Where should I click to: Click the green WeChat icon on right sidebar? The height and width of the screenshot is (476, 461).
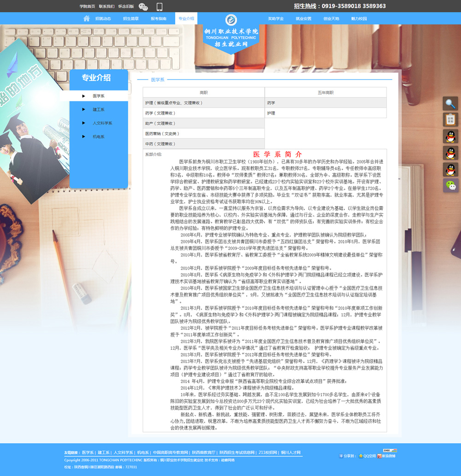click(x=450, y=185)
